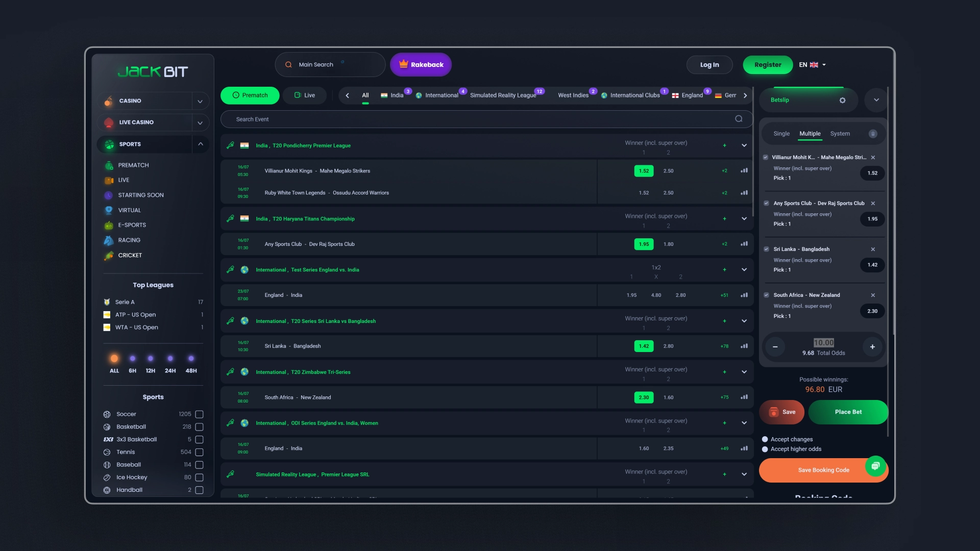
Task: Switch to Live tab
Action: [305, 95]
